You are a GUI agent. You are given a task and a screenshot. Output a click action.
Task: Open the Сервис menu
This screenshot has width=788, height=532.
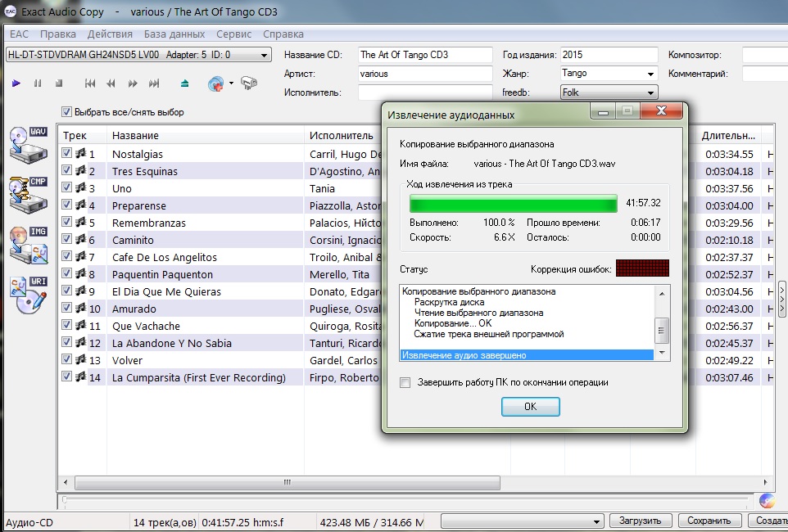coord(233,34)
